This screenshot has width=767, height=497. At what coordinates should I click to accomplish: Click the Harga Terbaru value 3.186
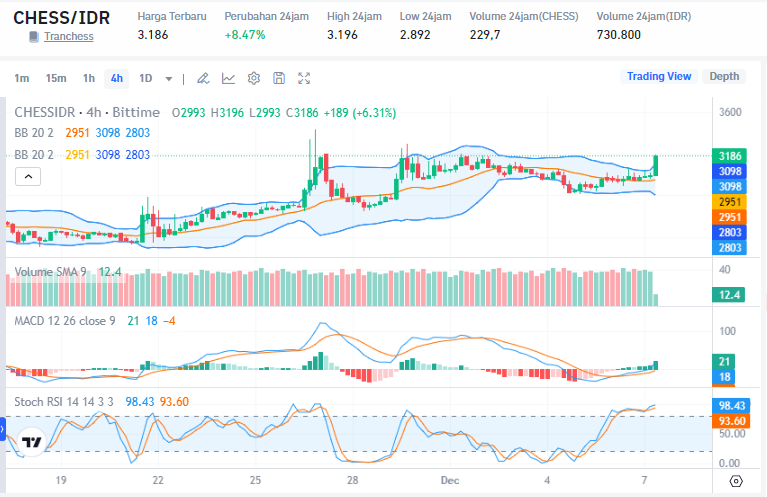[153, 35]
